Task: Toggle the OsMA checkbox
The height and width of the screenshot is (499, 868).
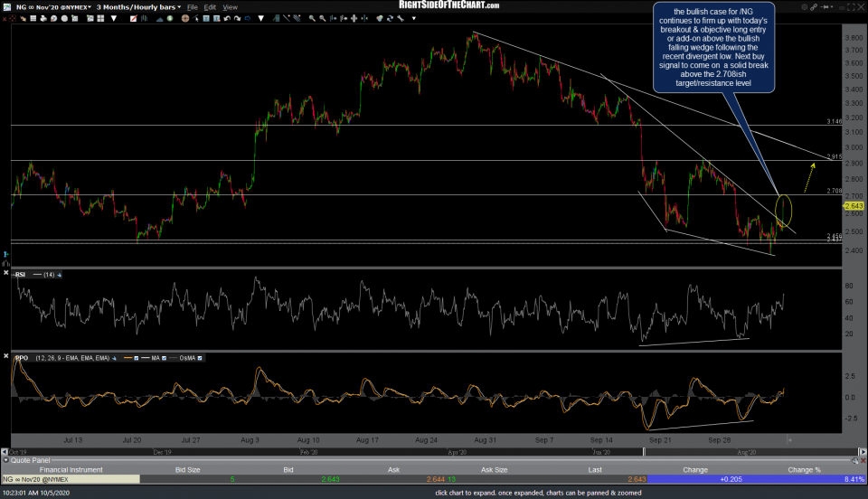Action: 200,358
